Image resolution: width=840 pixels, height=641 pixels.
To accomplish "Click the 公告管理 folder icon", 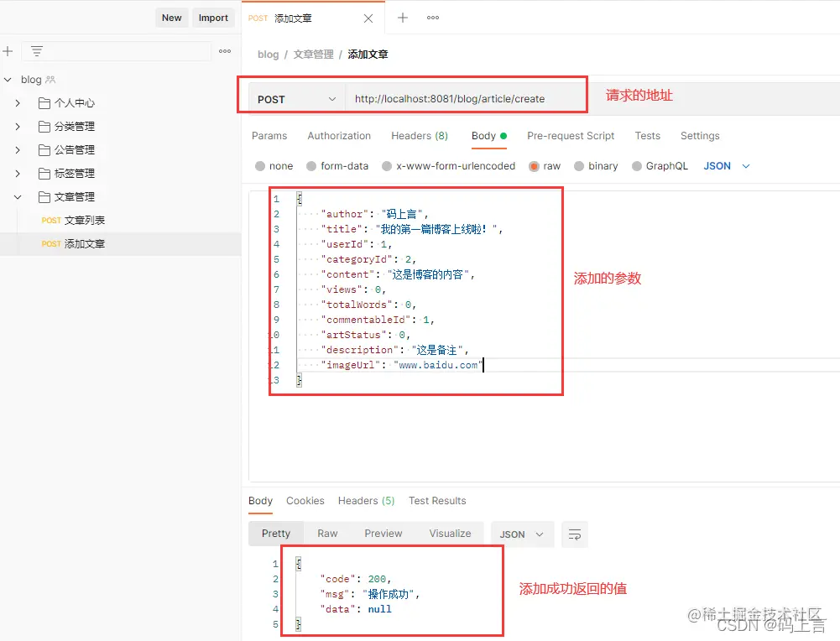I will coord(44,150).
